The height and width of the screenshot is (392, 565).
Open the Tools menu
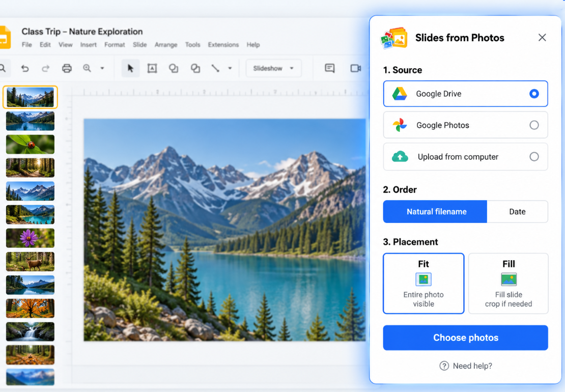(x=192, y=45)
